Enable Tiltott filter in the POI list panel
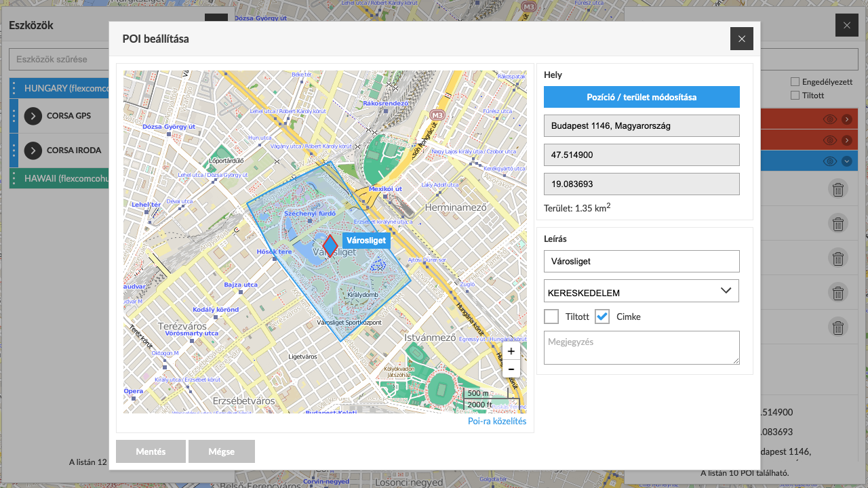The width and height of the screenshot is (868, 488). coord(795,96)
